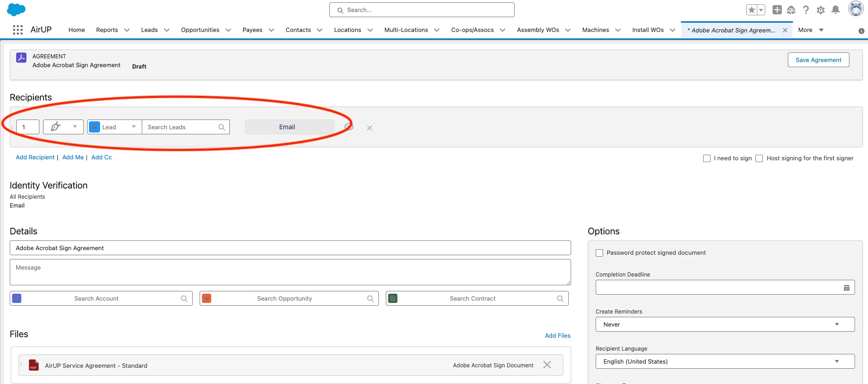Open the App Launcher grid icon
The image size is (868, 384).
(x=18, y=30)
